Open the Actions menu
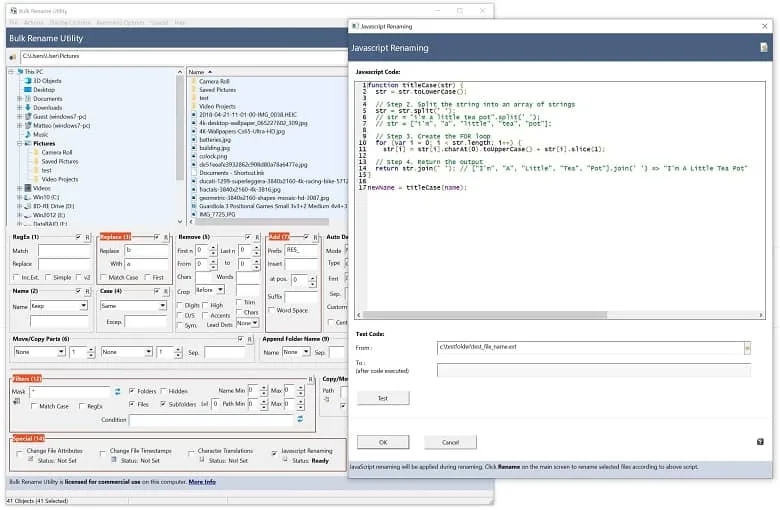Viewport: 780px width, 510px height. coord(34,22)
